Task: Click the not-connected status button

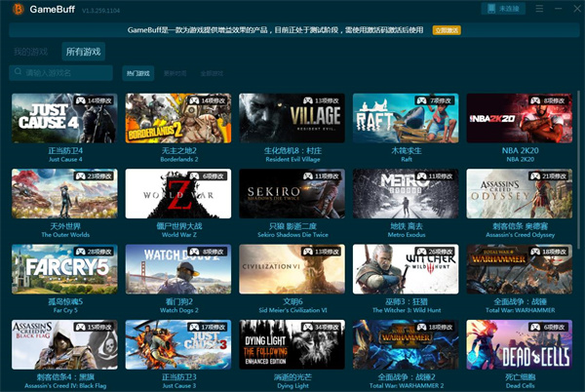Action: pos(503,9)
